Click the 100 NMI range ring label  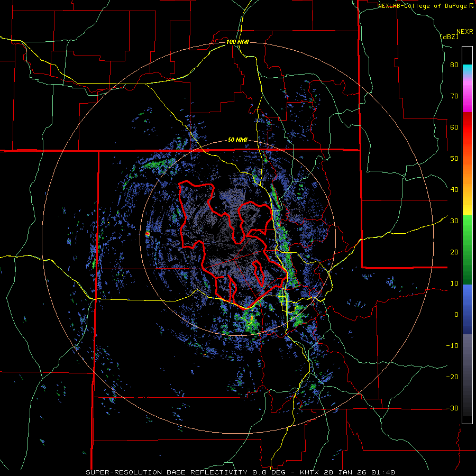237,42
